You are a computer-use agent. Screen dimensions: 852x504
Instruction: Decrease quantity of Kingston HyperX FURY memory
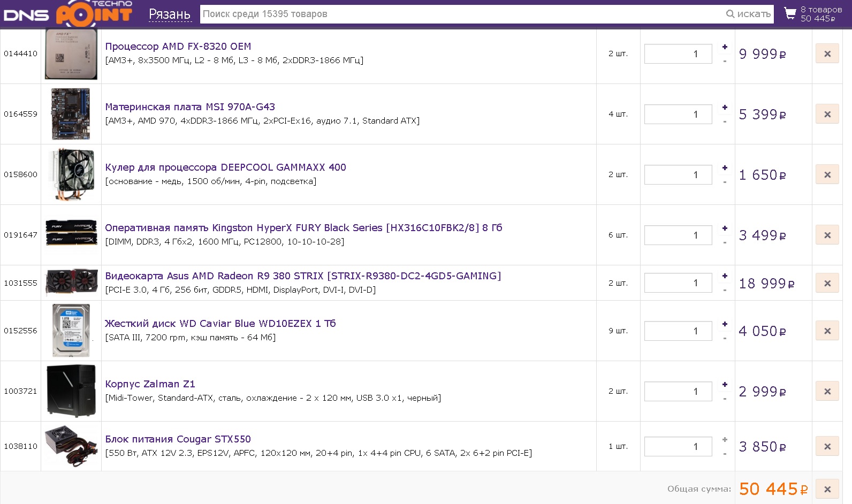pyautogui.click(x=725, y=242)
